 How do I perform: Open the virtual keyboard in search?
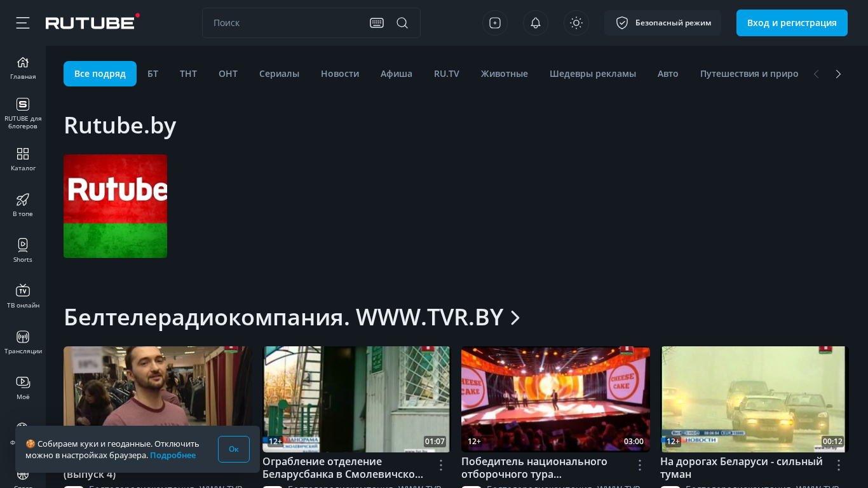[377, 23]
